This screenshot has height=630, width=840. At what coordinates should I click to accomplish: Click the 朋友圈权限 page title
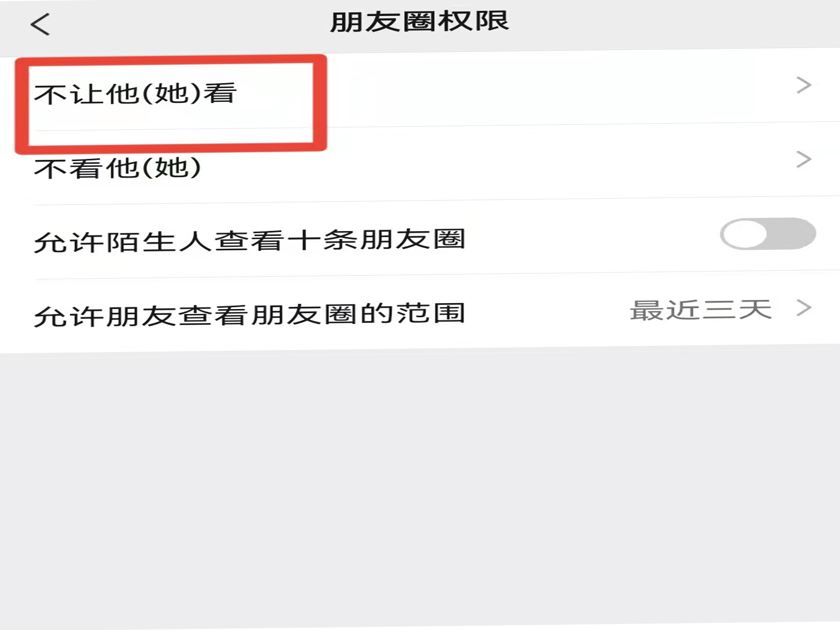pyautogui.click(x=420, y=21)
